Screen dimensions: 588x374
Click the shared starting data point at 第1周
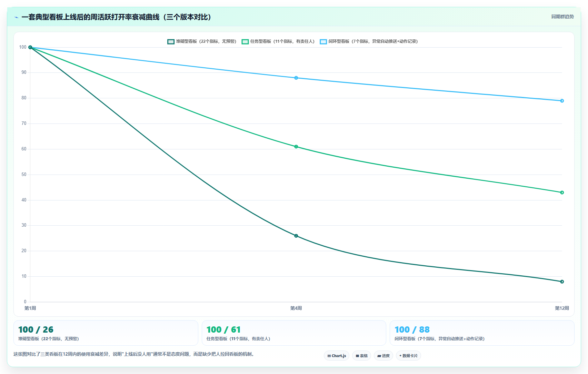point(30,47)
